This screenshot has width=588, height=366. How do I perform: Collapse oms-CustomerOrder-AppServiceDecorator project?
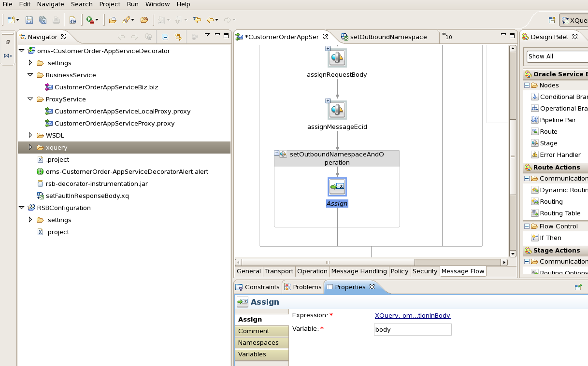[x=21, y=51]
